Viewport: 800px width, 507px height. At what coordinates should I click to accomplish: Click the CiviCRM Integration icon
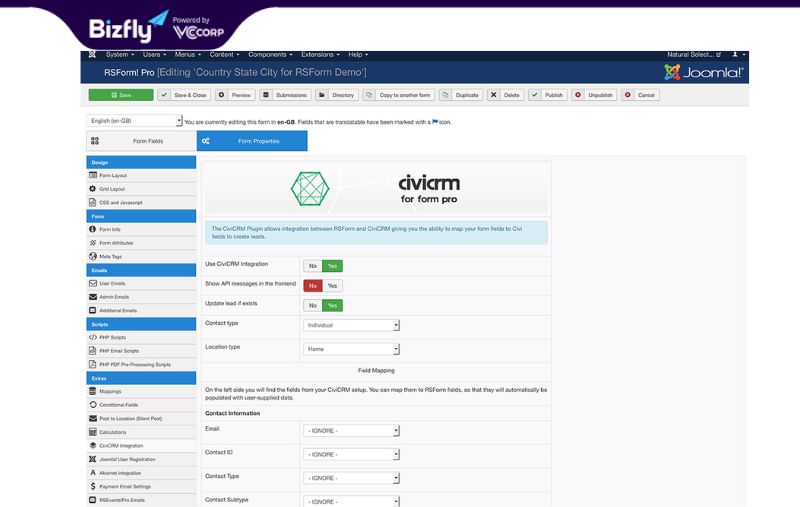93,445
